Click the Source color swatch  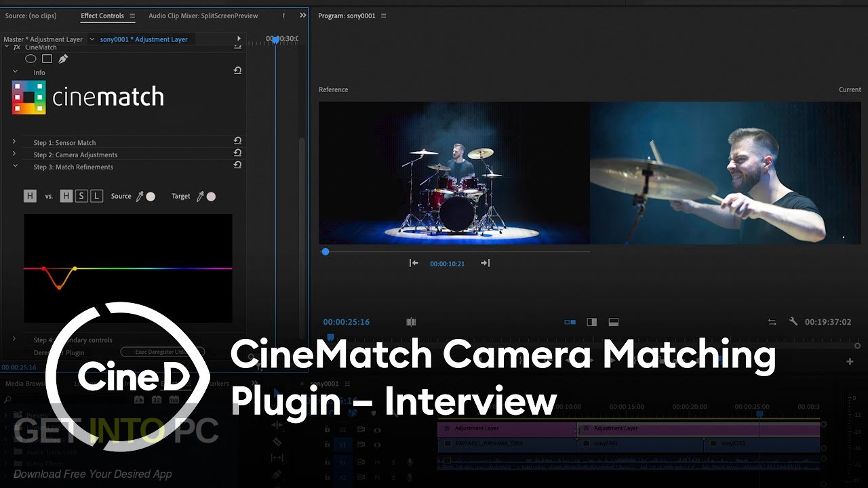[x=151, y=197]
